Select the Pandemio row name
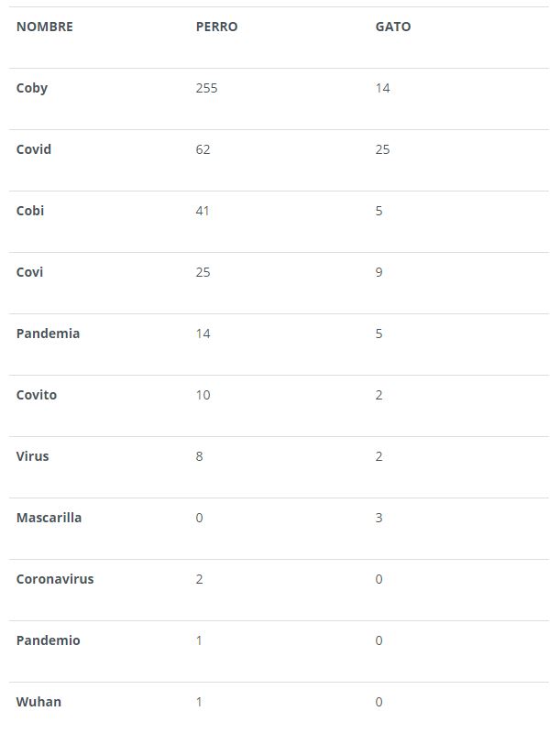The width and height of the screenshot is (560, 744). [48, 640]
